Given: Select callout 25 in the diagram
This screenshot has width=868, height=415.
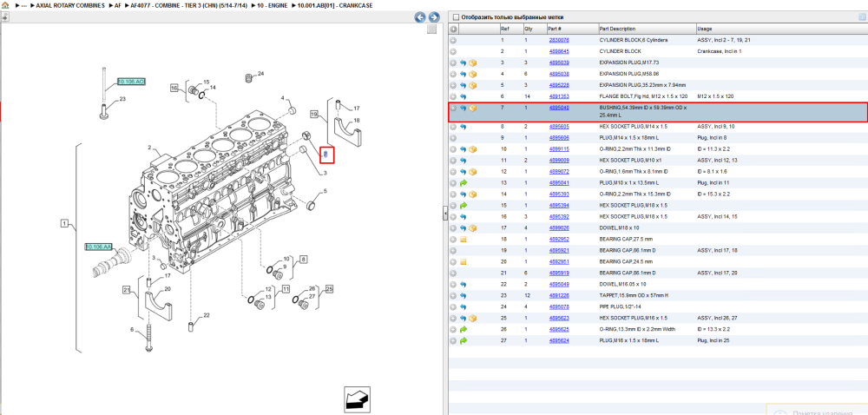Looking at the screenshot, I should [329, 289].
